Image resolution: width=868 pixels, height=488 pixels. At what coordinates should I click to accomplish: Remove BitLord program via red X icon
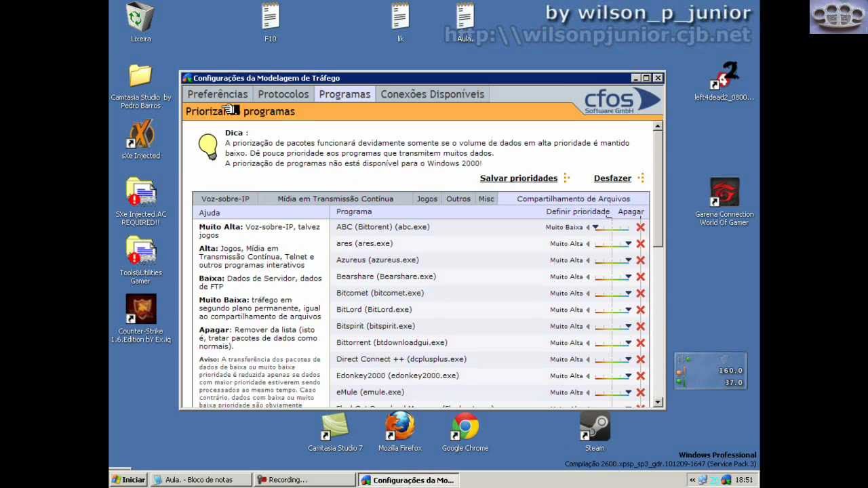point(640,310)
